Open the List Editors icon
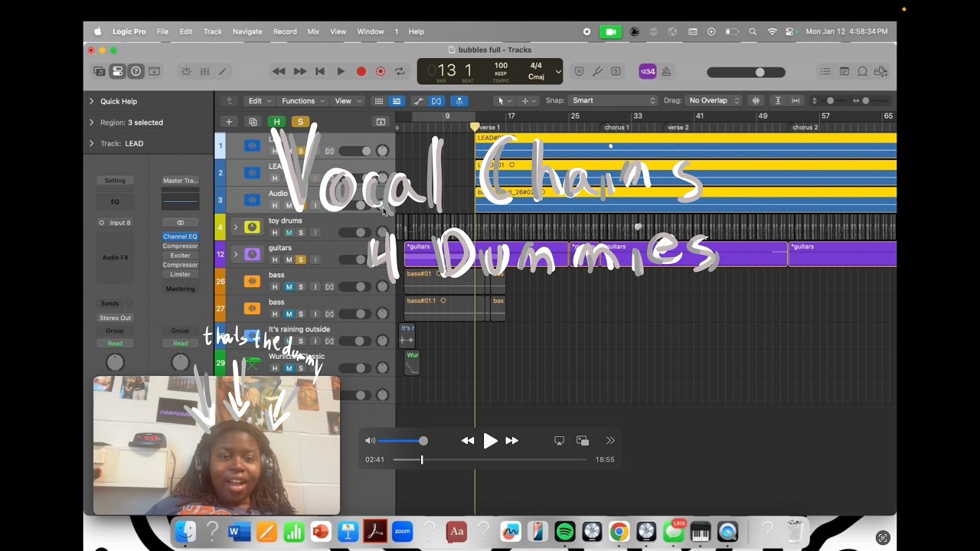The width and height of the screenshot is (980, 551). (x=825, y=71)
